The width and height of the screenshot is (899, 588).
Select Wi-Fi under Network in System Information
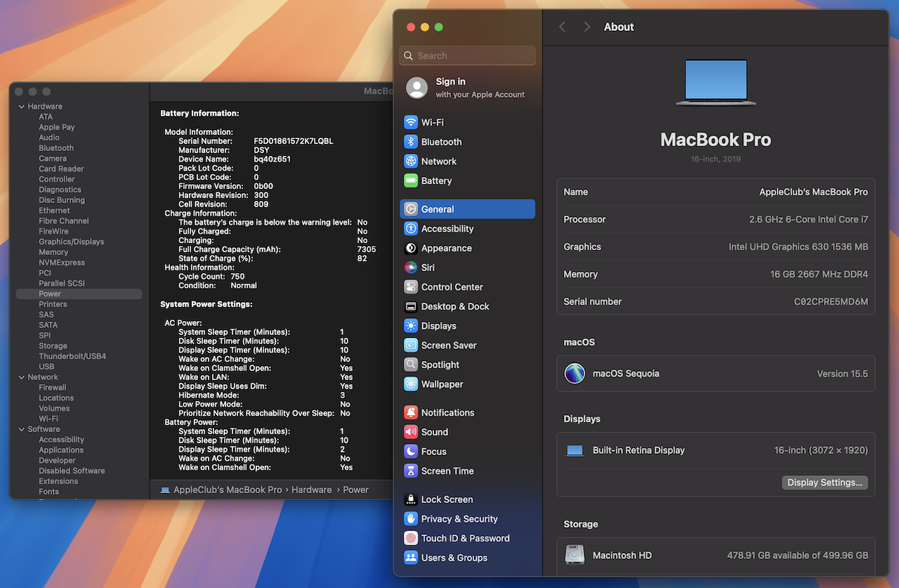point(48,419)
